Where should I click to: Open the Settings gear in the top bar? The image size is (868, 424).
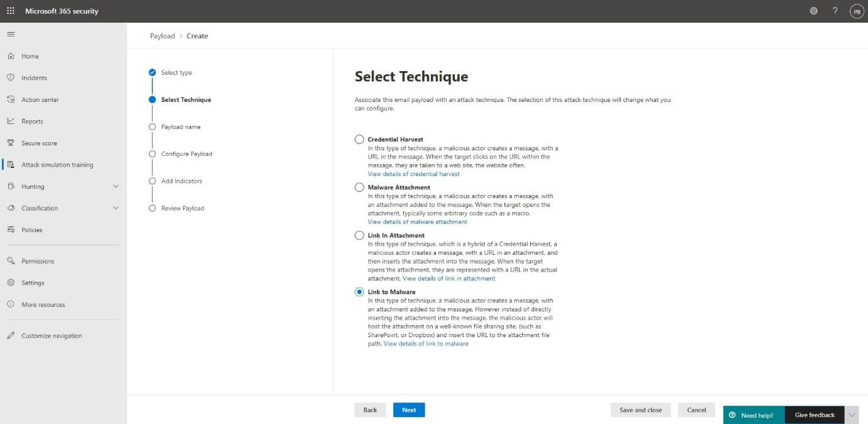tap(813, 10)
